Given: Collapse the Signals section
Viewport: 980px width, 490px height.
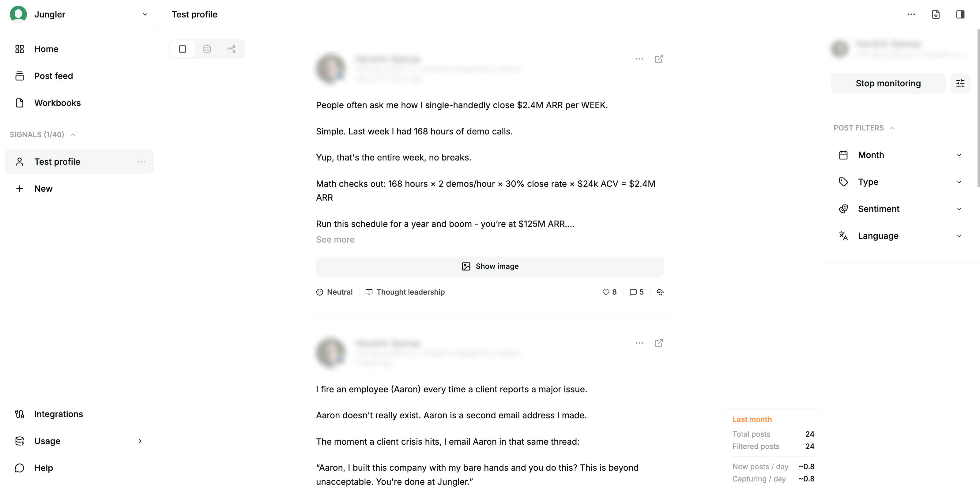Looking at the screenshot, I should tap(73, 135).
